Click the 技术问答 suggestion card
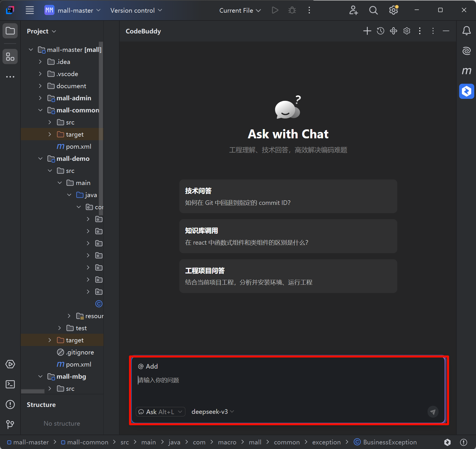Image resolution: width=476 pixels, height=449 pixels. click(x=288, y=196)
